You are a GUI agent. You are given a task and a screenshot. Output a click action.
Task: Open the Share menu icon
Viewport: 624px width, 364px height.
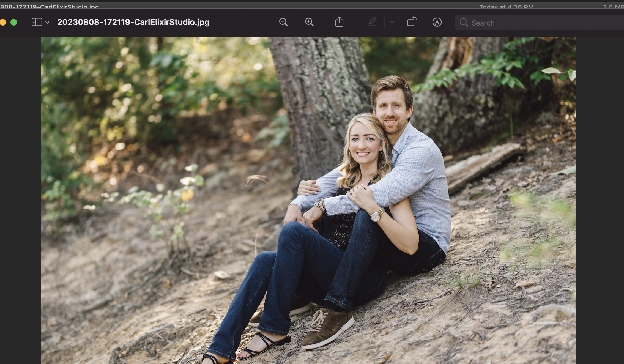click(339, 22)
